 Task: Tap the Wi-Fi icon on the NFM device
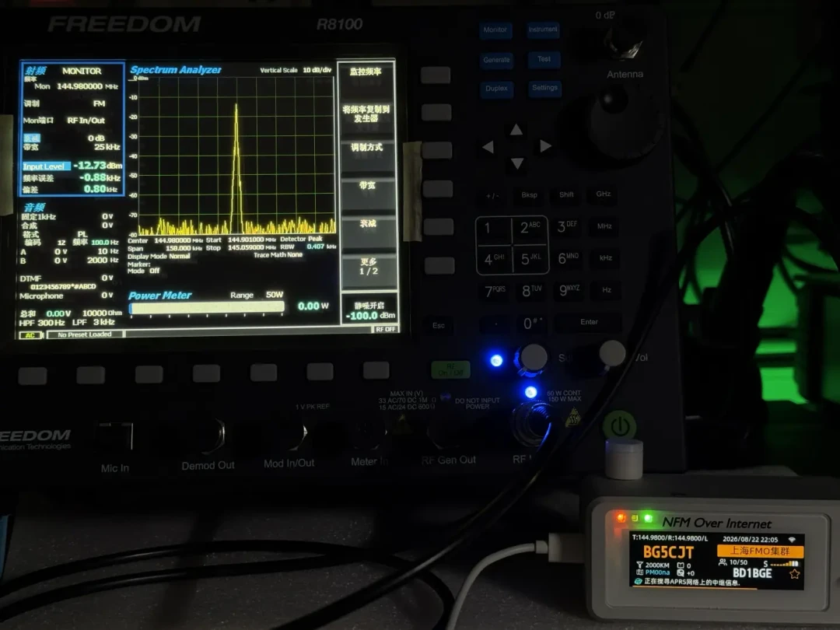792,540
